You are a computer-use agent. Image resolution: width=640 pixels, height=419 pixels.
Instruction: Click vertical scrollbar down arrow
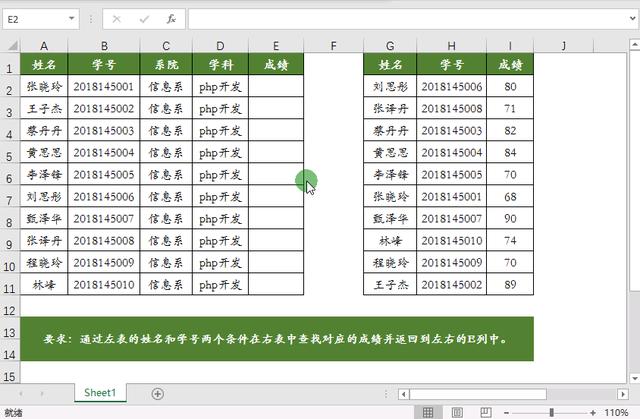click(x=635, y=378)
